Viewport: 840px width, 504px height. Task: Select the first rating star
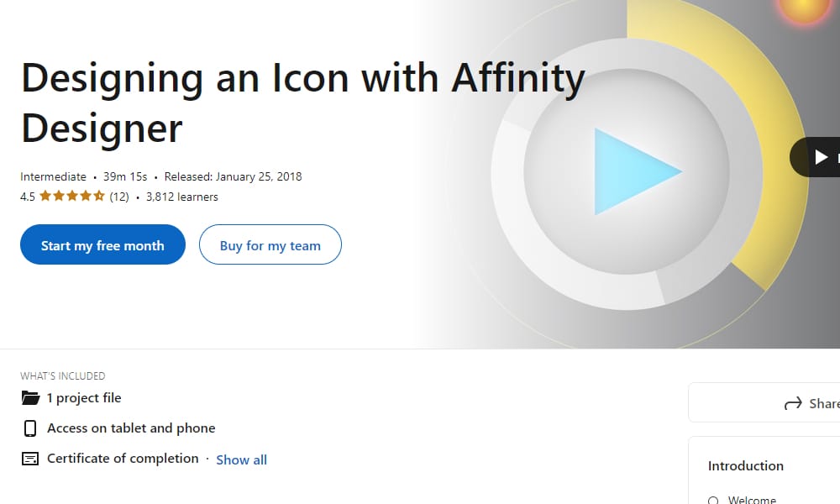click(x=45, y=195)
